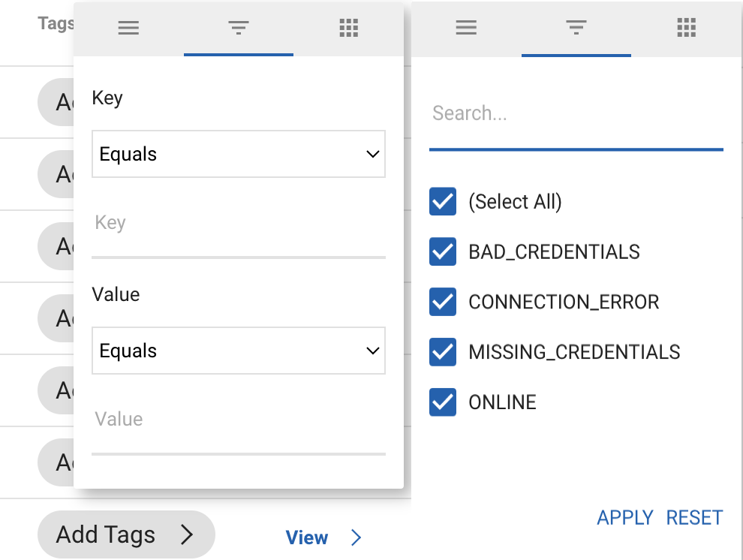Expand the Key condition Equals dropdown
This screenshot has width=743, height=560.
239,155
